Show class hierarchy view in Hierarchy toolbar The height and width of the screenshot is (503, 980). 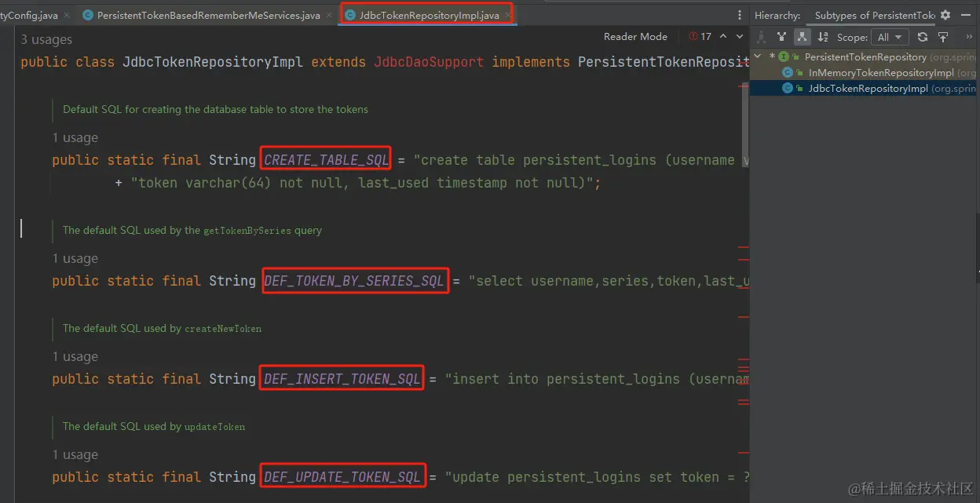coord(761,37)
